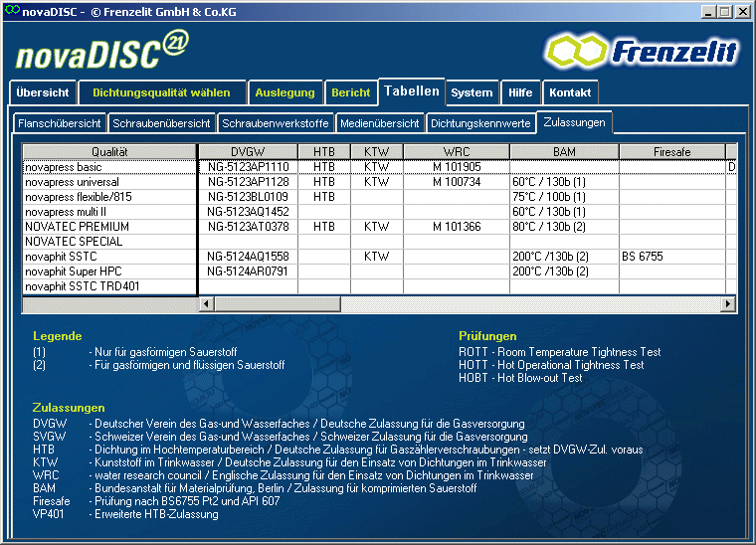Open the Hilfe tab
The width and height of the screenshot is (756, 545).
pos(520,92)
